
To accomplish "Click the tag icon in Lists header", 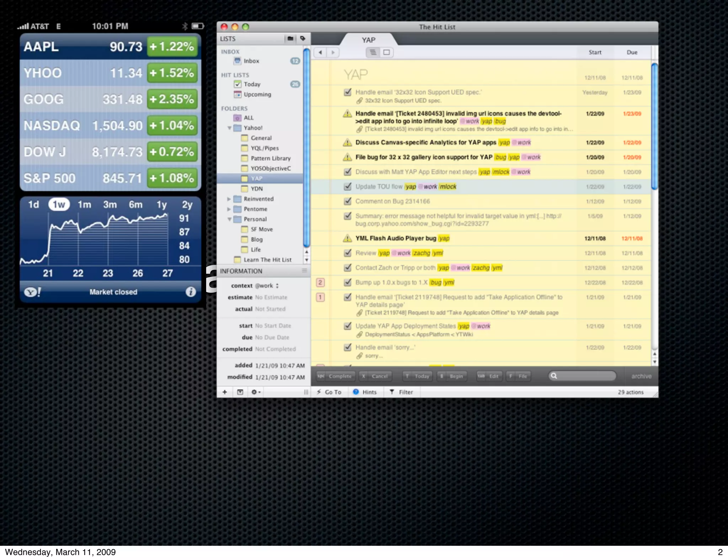I will pos(303,38).
